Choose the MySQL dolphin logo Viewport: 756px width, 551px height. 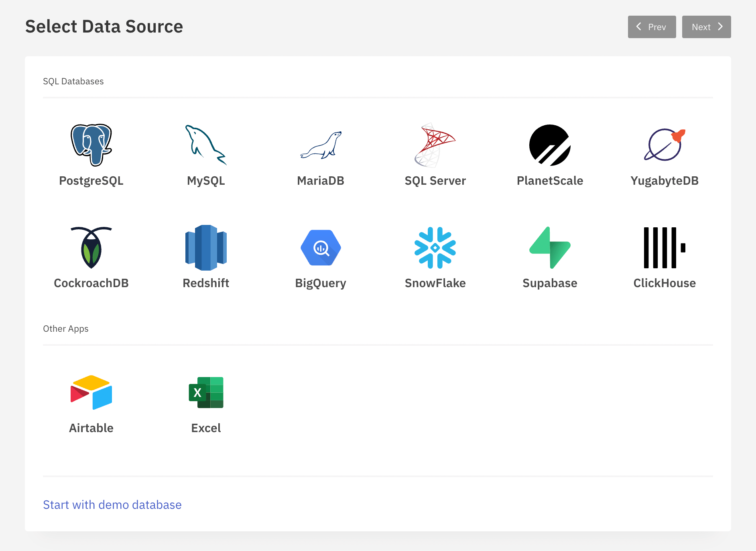click(206, 145)
